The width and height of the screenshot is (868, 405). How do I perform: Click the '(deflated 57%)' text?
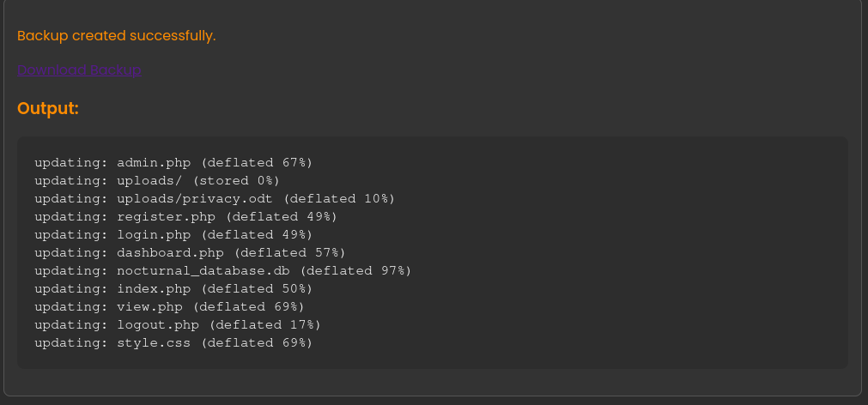[x=289, y=252]
